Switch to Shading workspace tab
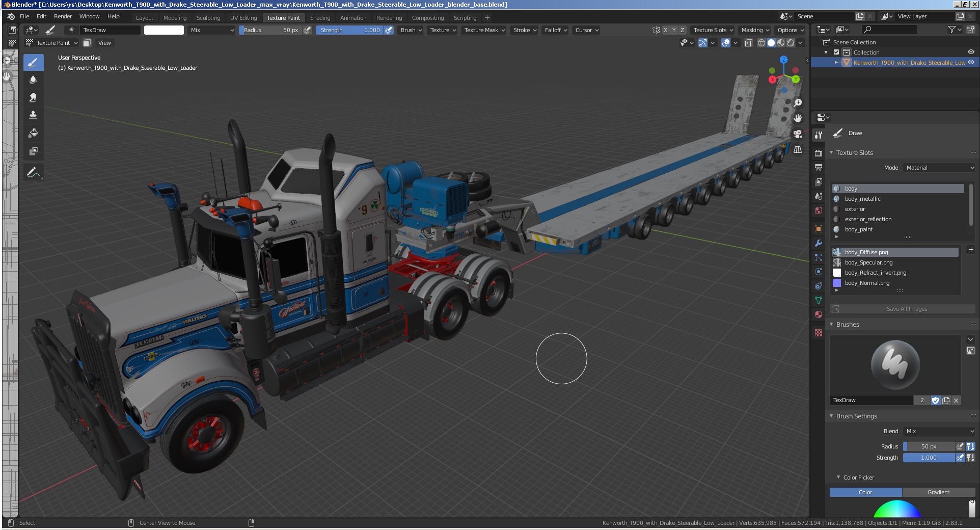Screen dimensions: 980x530 pyautogui.click(x=320, y=17)
